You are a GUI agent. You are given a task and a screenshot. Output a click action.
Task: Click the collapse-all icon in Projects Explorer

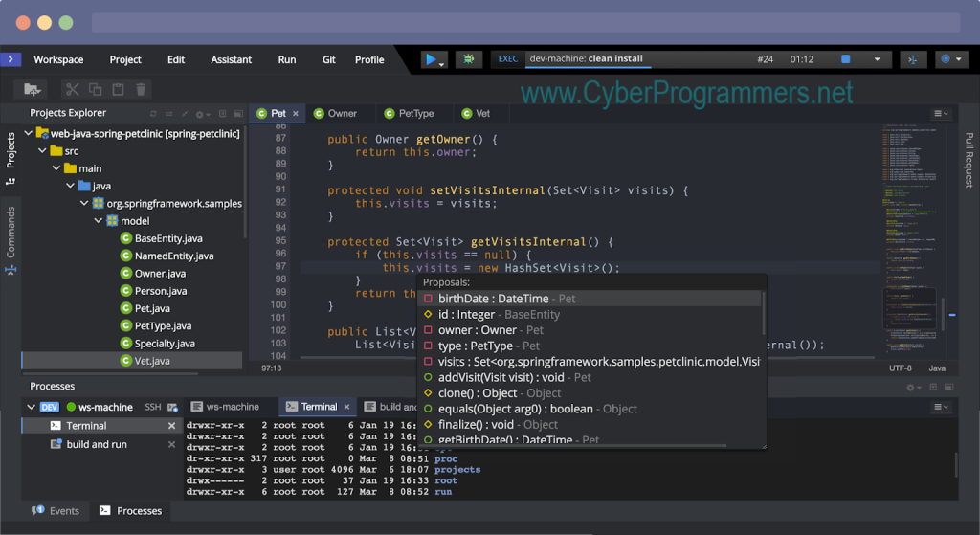(x=185, y=114)
